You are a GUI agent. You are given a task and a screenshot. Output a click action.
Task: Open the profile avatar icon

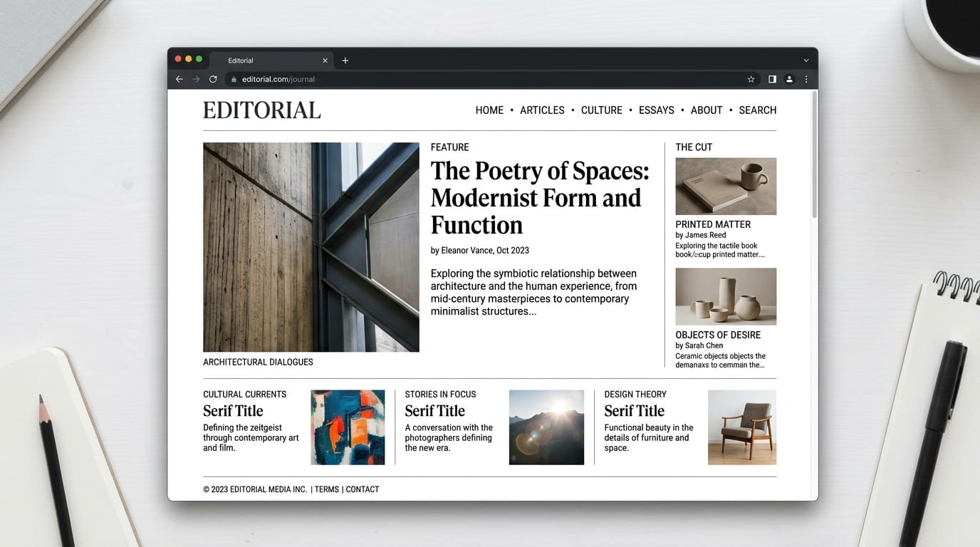tap(789, 79)
